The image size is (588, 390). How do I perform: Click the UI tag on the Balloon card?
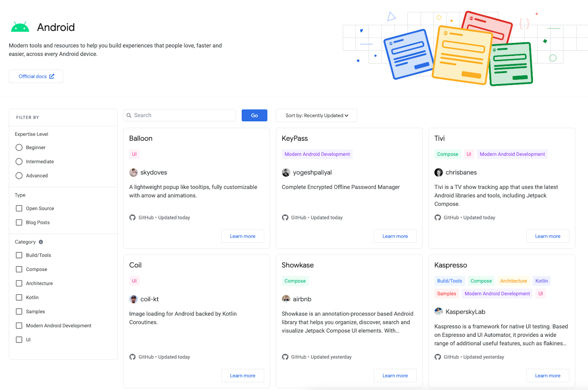point(134,154)
